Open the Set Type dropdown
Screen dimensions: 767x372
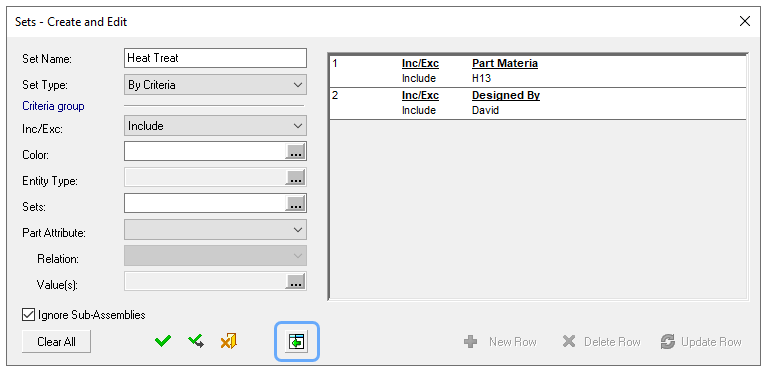(x=215, y=85)
